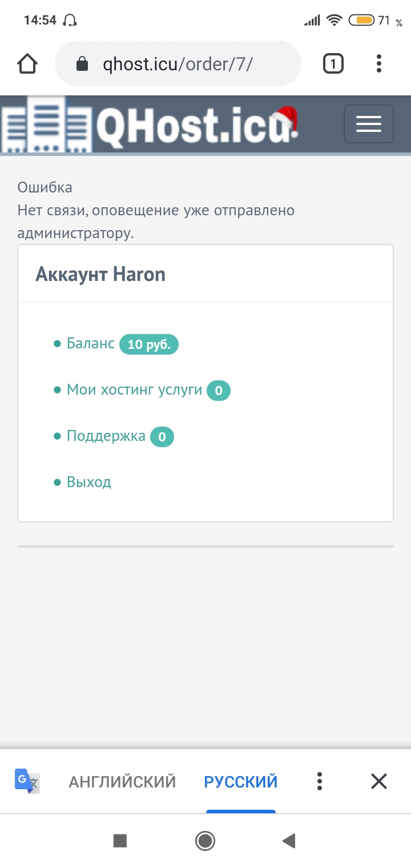This screenshot has width=411, height=868.
Task: Open Chrome three-dot overflow menu
Action: pos(379,63)
